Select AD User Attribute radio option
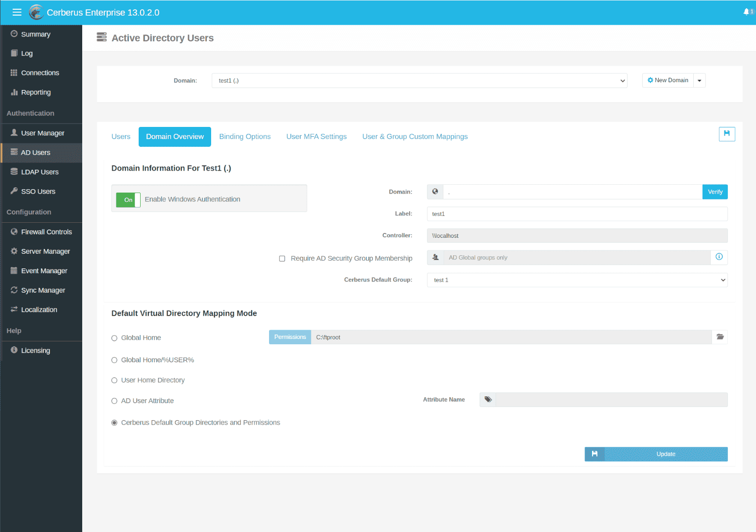756x532 pixels. tap(114, 401)
